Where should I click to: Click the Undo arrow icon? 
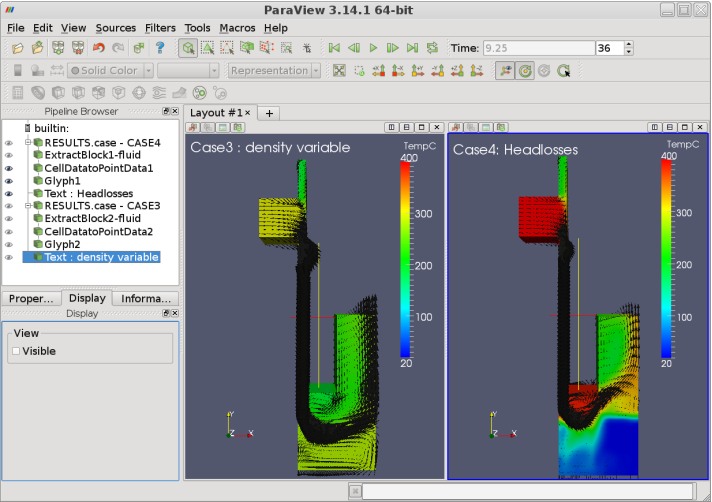[98, 47]
